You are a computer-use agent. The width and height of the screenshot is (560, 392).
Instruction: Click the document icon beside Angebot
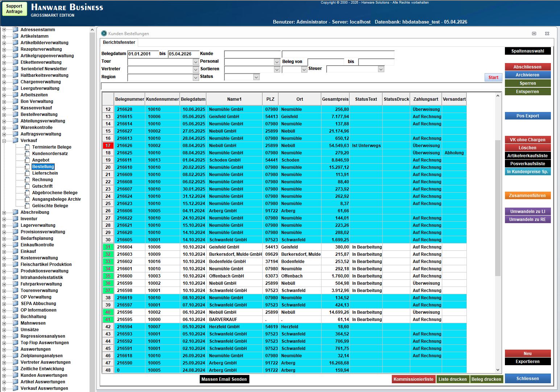point(27,160)
